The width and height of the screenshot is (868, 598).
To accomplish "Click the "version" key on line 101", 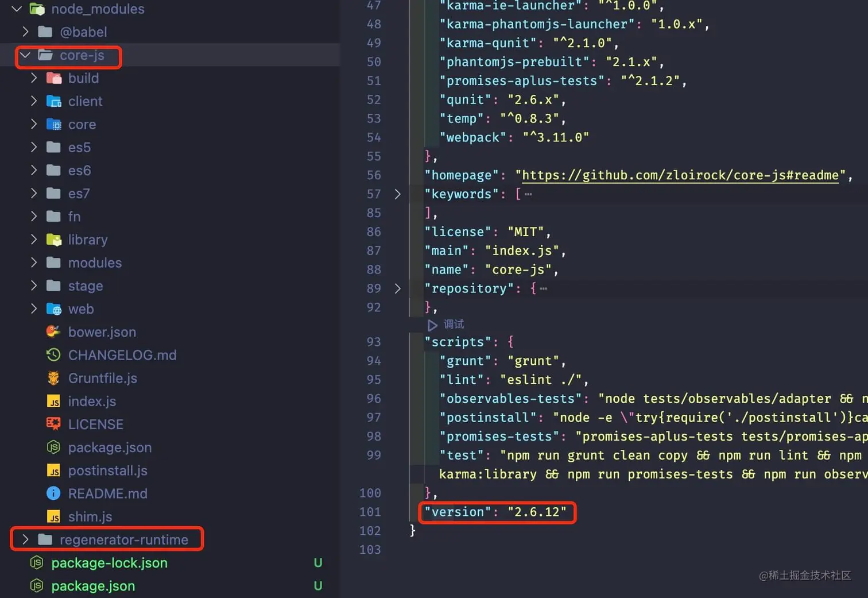I will point(458,512).
